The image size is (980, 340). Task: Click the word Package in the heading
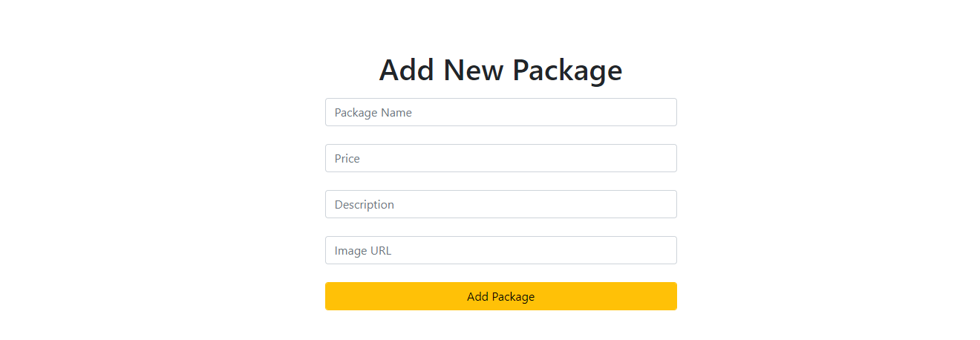point(567,71)
